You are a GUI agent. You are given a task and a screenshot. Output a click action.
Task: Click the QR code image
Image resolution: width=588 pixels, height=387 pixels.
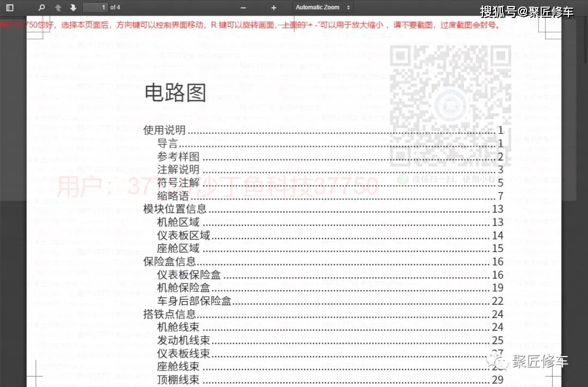coord(450,106)
